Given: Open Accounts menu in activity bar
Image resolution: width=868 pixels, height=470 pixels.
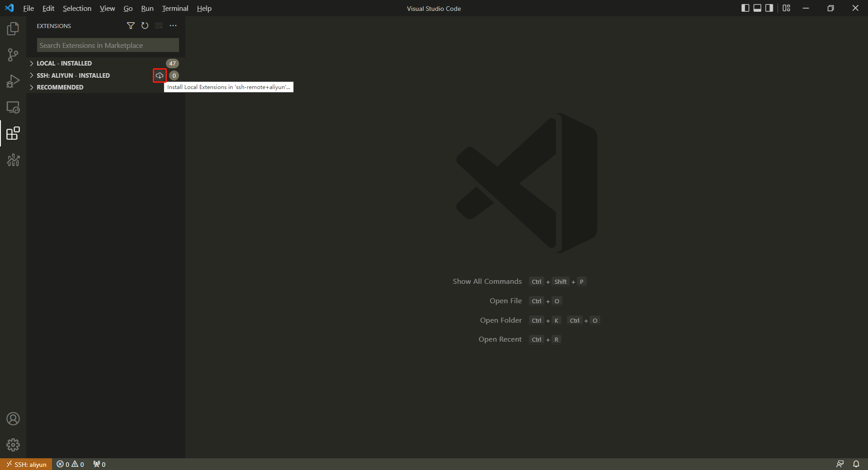Looking at the screenshot, I should [x=13, y=419].
